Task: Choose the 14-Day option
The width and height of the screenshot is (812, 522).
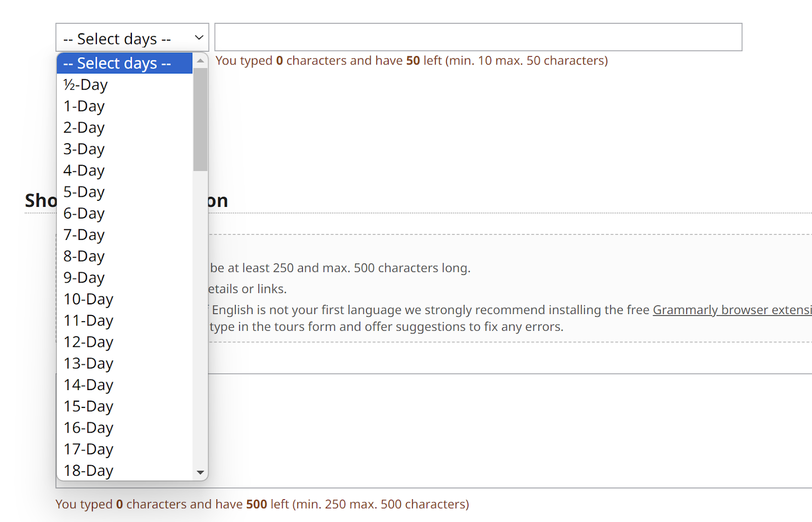Action: (124, 385)
